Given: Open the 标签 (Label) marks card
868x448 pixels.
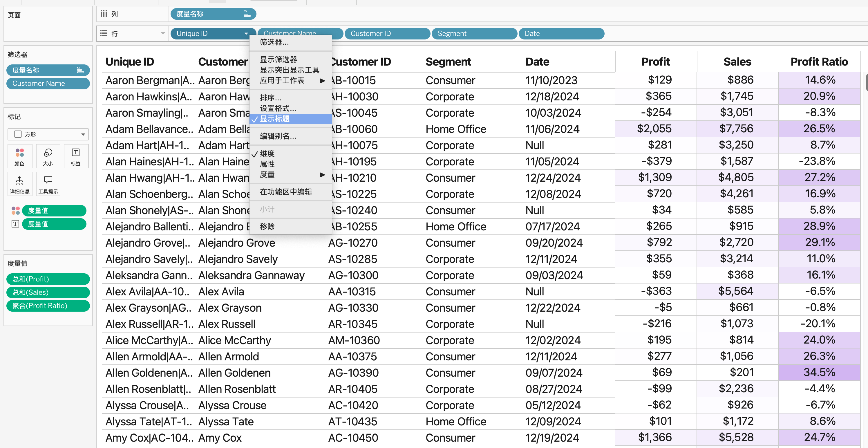Looking at the screenshot, I should [76, 156].
